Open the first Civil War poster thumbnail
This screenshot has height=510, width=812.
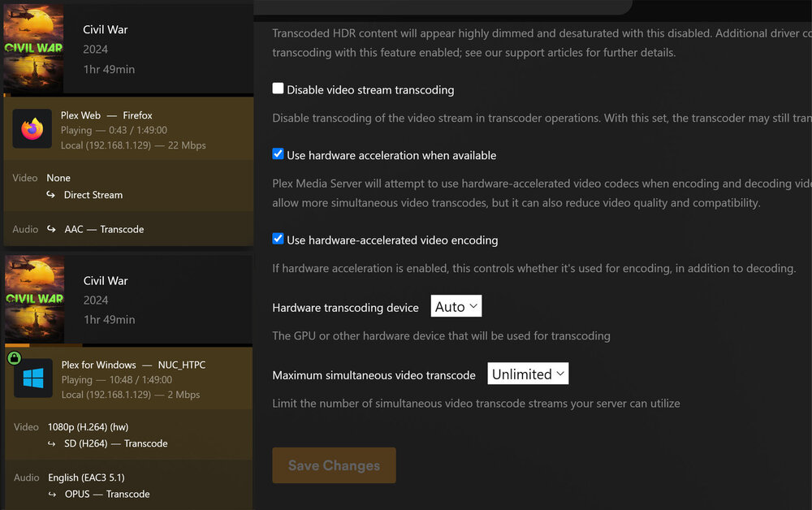[33, 48]
